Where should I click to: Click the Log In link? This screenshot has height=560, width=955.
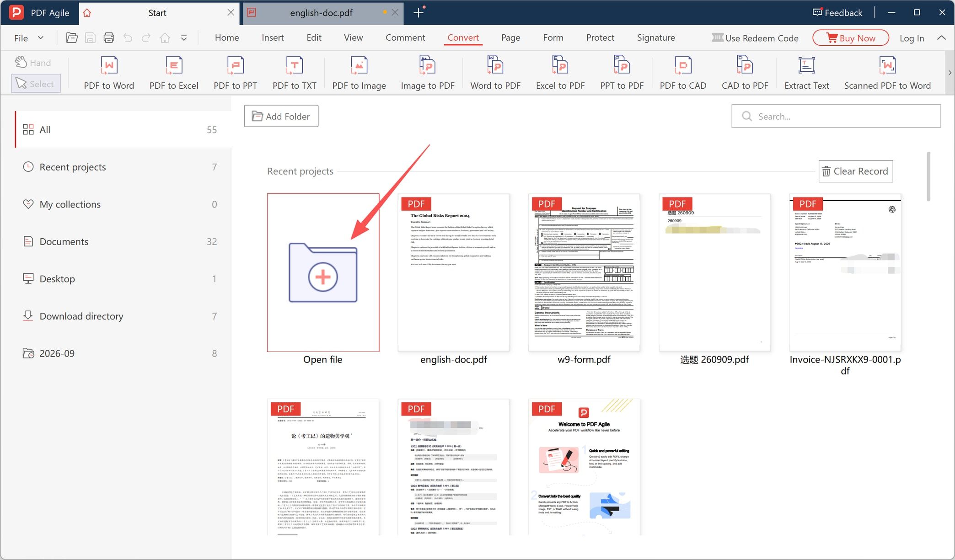[912, 38]
